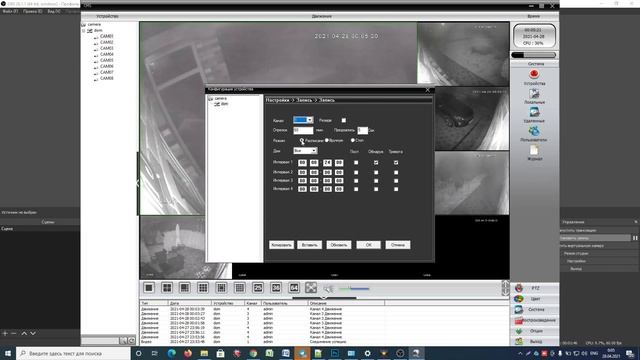The image size is (640, 360).
Task: Open the OBS Вид menu
Action: (53, 11)
